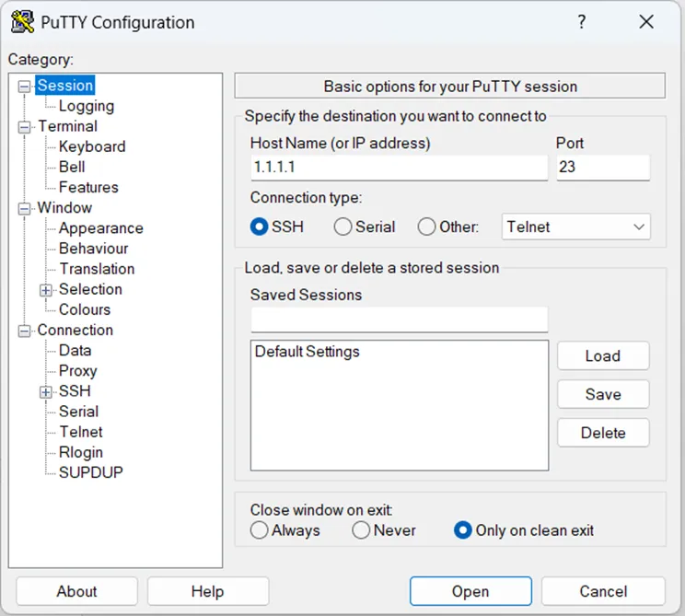Select Session category in tree

click(x=65, y=86)
